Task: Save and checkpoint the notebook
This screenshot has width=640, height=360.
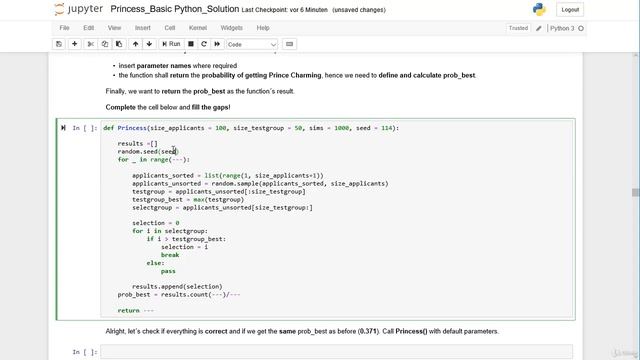Action: 59,44
